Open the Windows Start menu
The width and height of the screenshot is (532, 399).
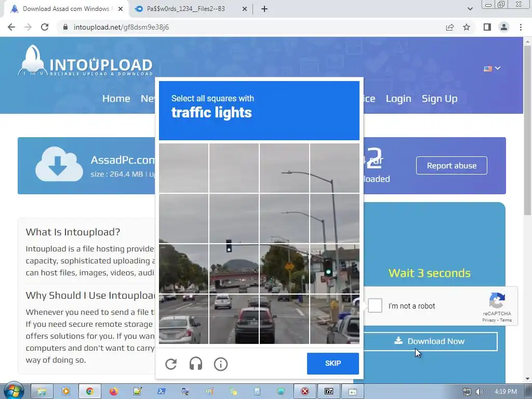[14, 391]
